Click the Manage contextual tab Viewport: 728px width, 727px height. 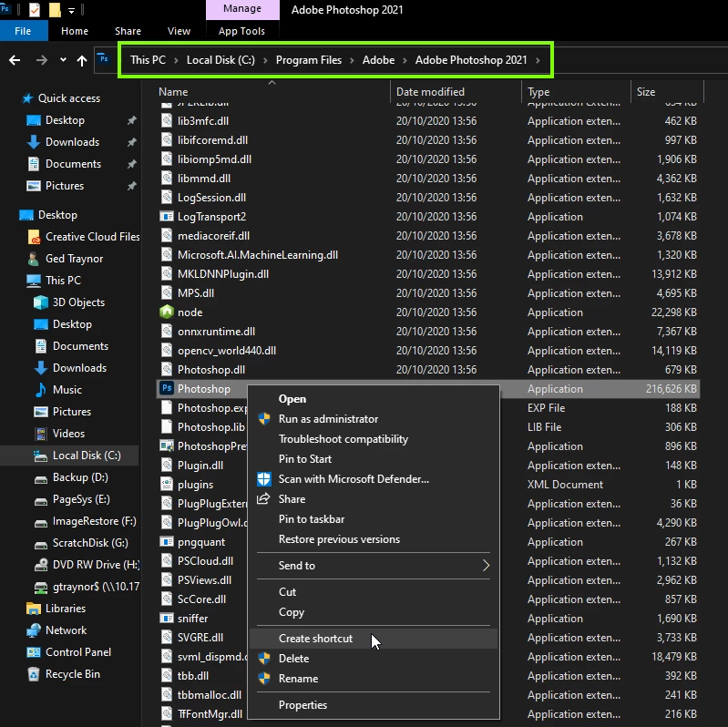pyautogui.click(x=242, y=9)
